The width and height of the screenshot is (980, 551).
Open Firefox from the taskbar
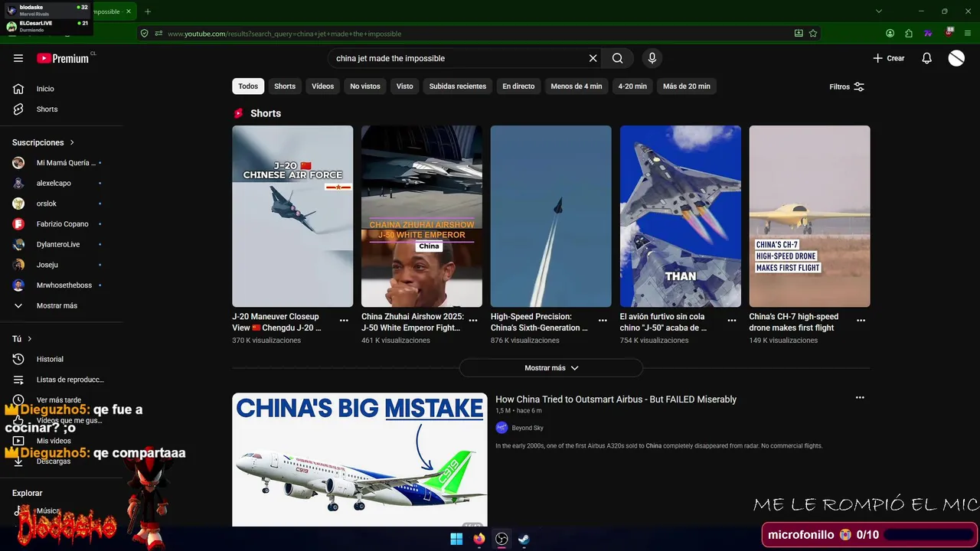(479, 539)
